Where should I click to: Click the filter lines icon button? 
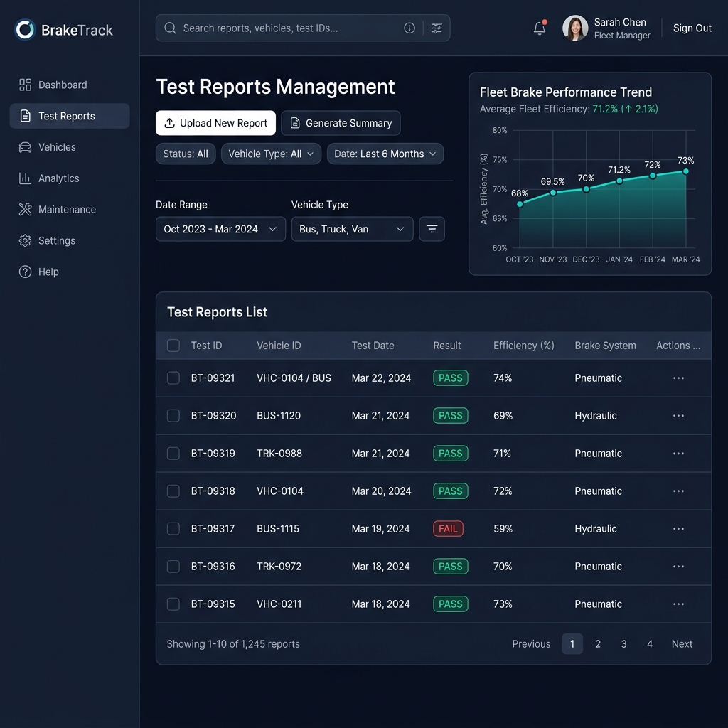[432, 229]
